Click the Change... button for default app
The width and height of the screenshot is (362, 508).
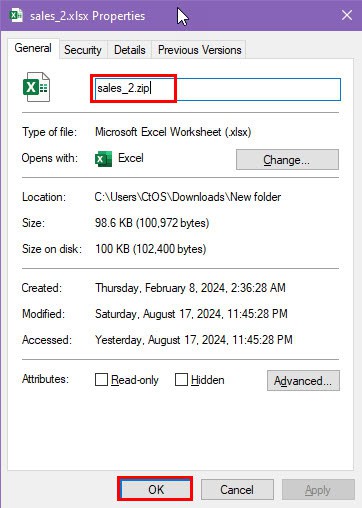click(287, 160)
